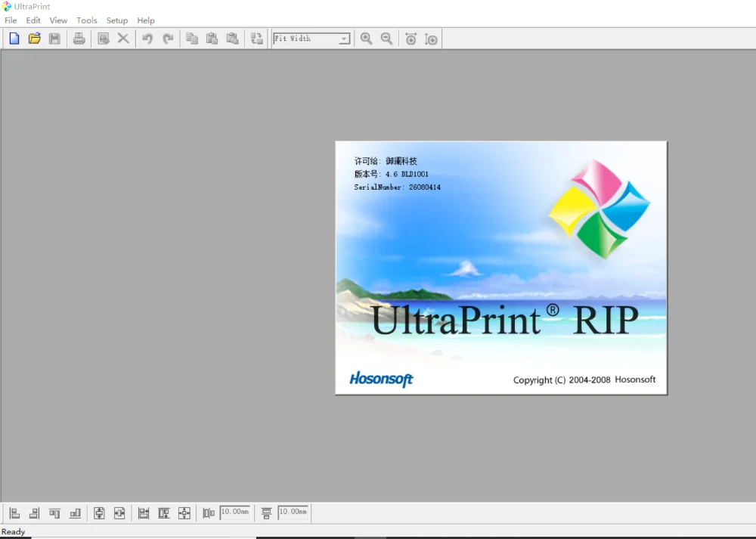Screen dimensions: 756x539
Task: Click the Redo arrow icon
Action: click(168, 39)
